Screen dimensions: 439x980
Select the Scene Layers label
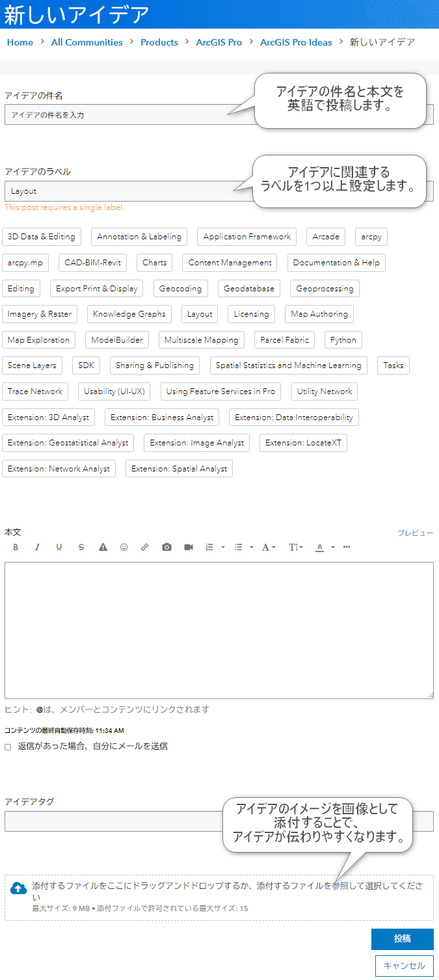tap(33, 365)
